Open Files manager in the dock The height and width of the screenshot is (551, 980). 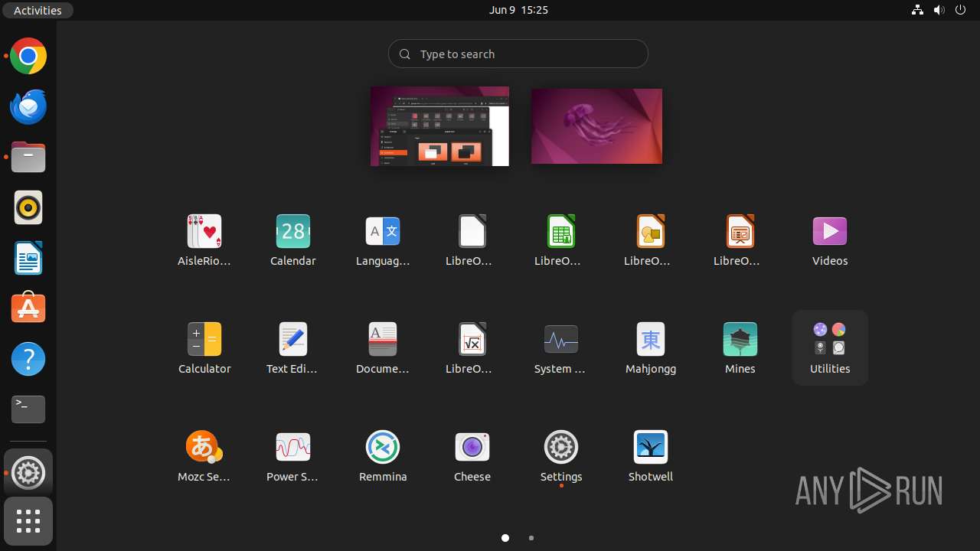[x=28, y=157]
